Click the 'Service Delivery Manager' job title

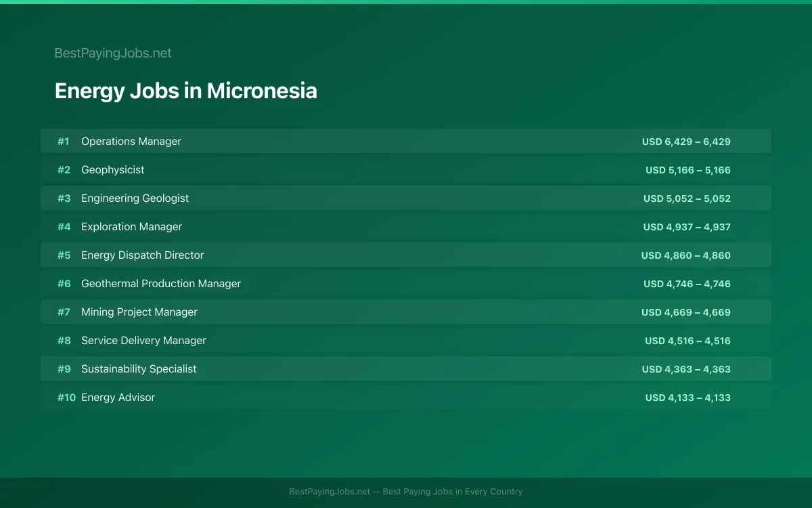[x=143, y=341]
